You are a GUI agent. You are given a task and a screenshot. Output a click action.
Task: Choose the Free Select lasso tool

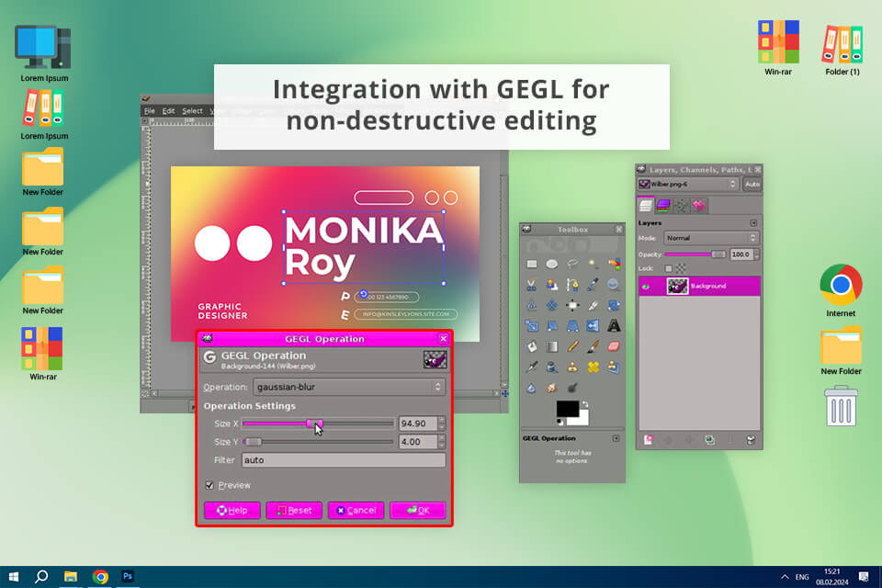pyautogui.click(x=572, y=264)
